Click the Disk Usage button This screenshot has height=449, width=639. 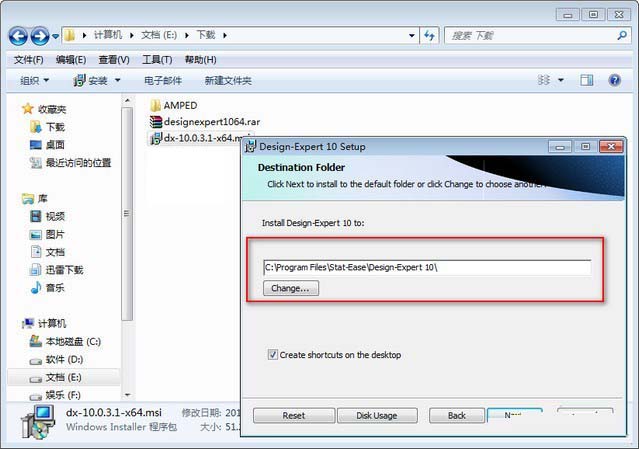377,416
